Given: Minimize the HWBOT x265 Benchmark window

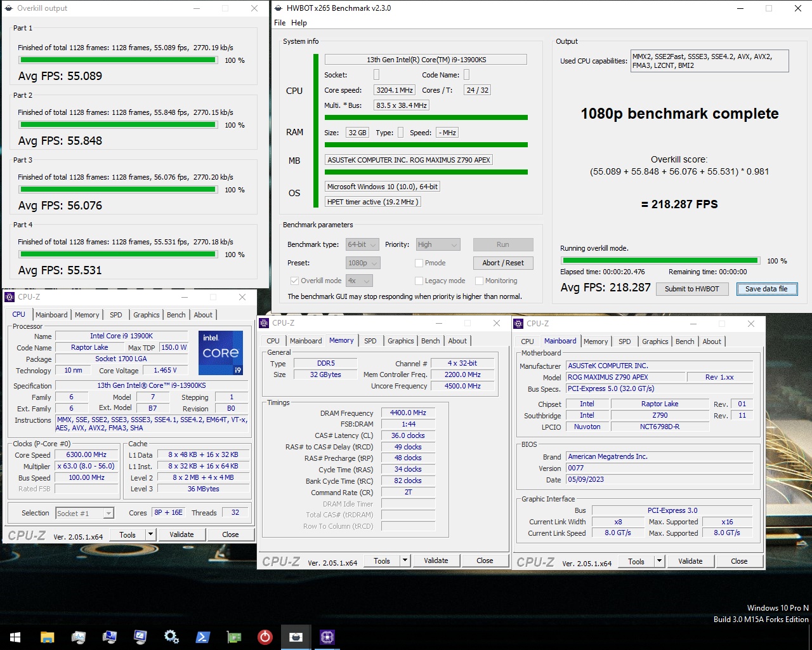Looking at the screenshot, I should (740, 8).
